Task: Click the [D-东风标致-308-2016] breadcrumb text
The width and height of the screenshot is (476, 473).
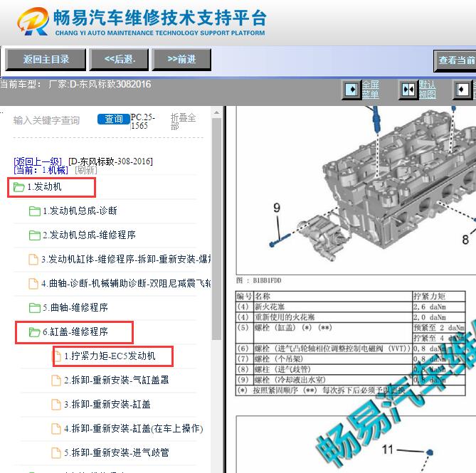Action: (x=110, y=161)
